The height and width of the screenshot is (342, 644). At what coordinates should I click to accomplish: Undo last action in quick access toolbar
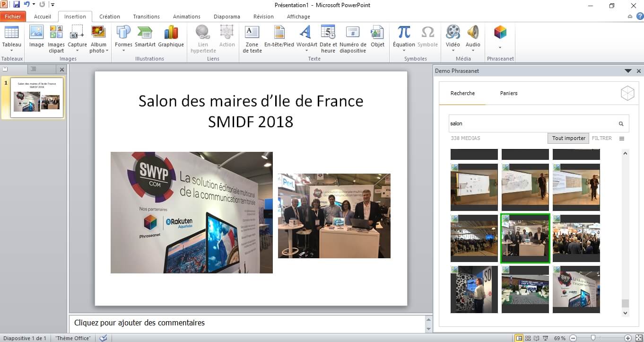pos(26,5)
